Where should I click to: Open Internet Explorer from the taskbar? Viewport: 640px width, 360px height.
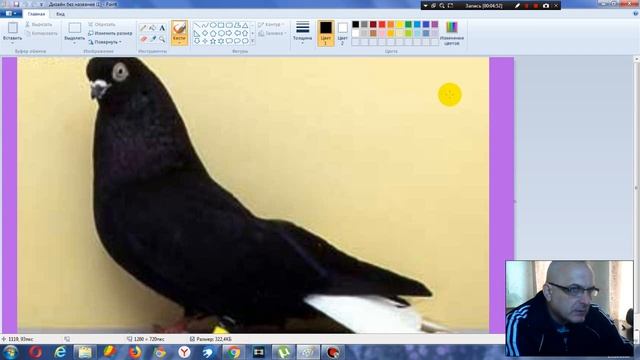point(60,352)
